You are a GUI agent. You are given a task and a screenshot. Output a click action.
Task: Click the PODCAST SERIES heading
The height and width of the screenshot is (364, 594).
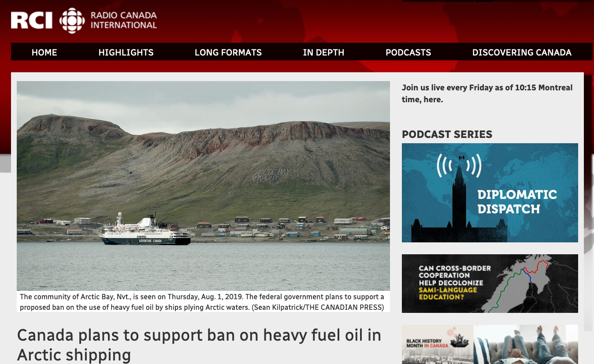click(447, 134)
